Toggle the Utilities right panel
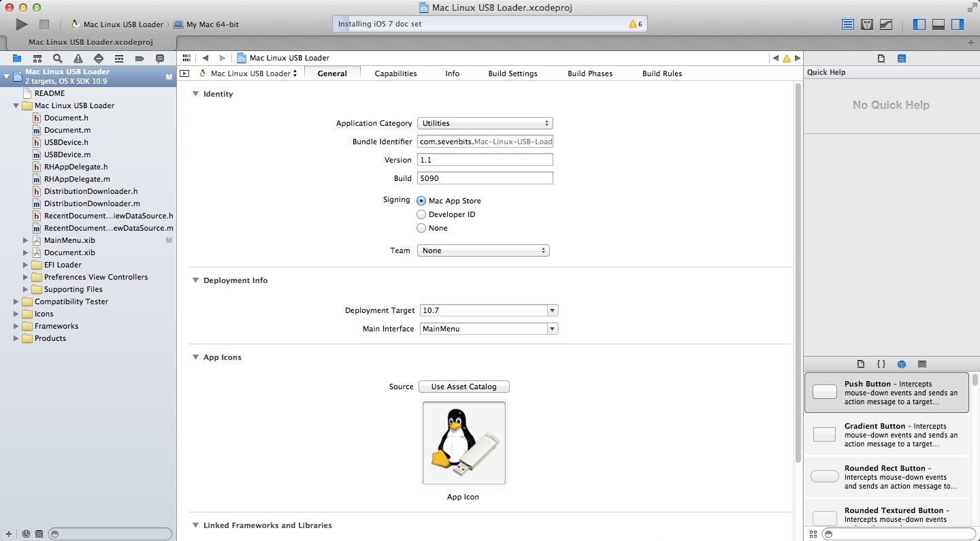This screenshot has width=980, height=541. tap(958, 24)
